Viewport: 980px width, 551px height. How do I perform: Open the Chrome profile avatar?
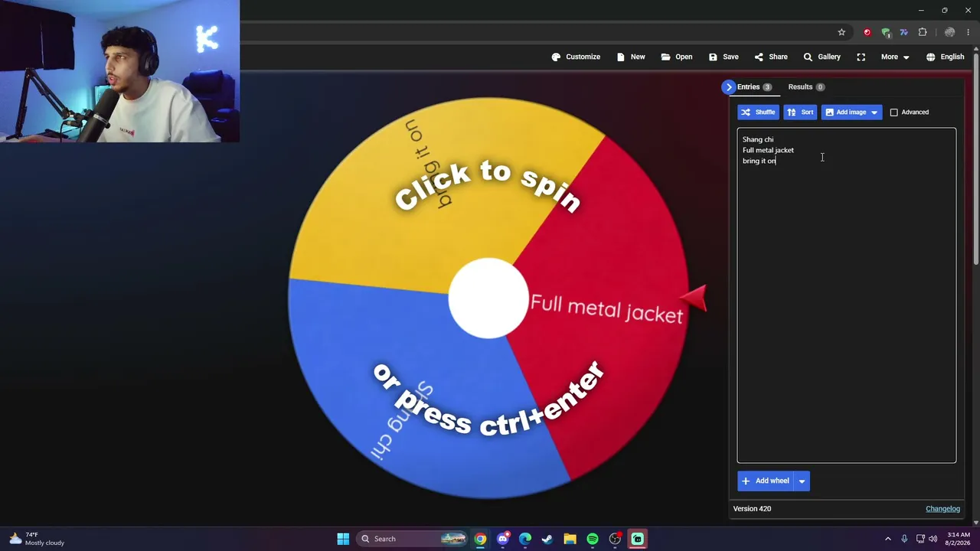[x=949, y=32]
